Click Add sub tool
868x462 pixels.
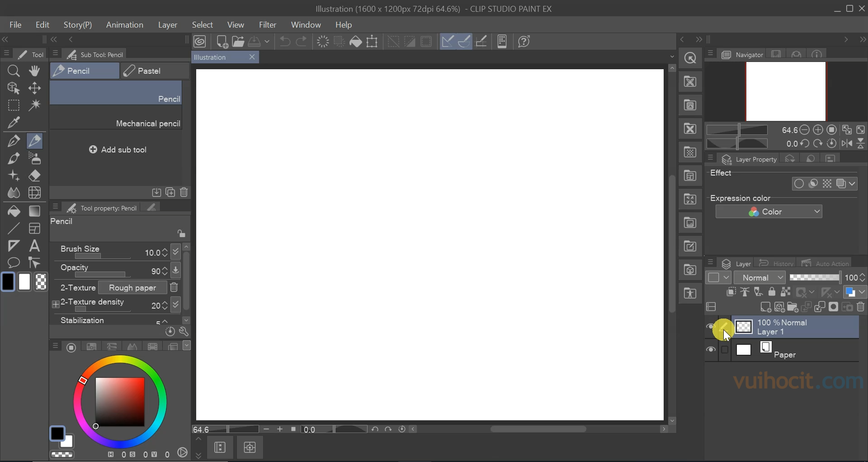point(118,150)
